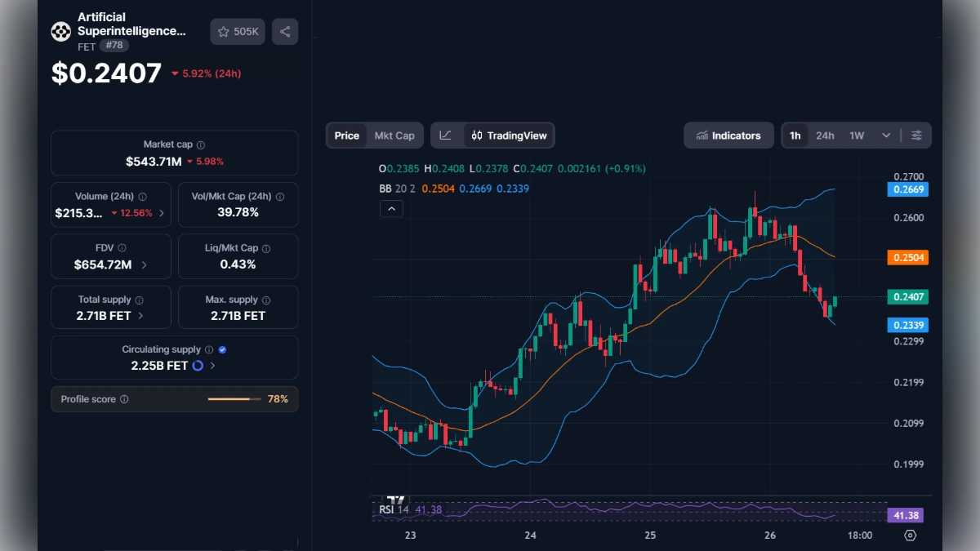Select the line chart icon
The width and height of the screenshot is (980, 551).
pos(446,135)
